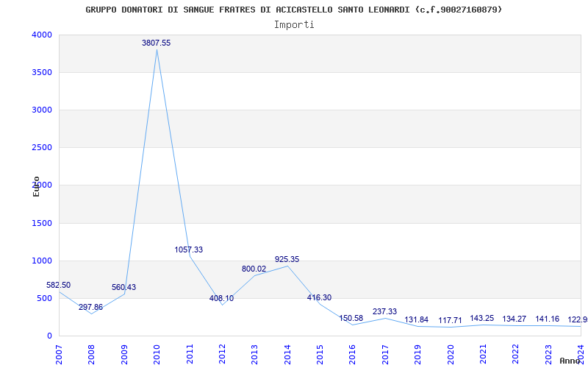The image size is (588, 368).
Task: Click the 2022 x-axis year label
Action: click(x=515, y=354)
